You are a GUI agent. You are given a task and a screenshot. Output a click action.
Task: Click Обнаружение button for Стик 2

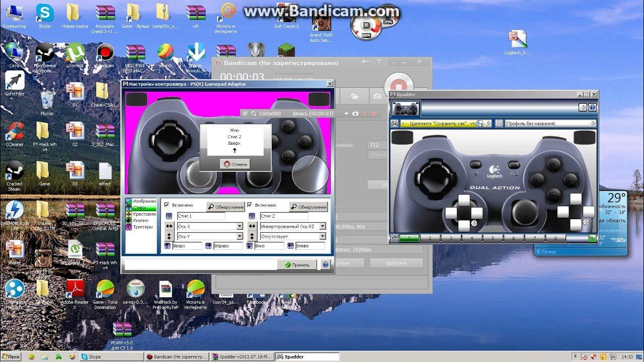click(x=308, y=207)
